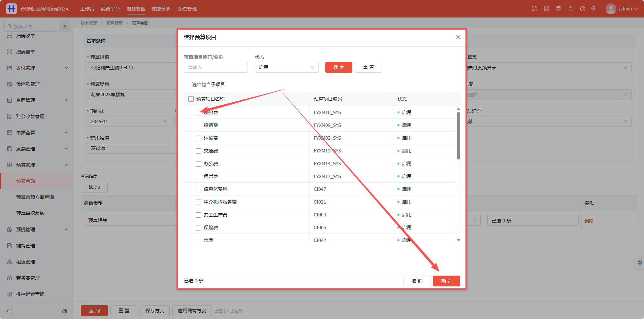The image size is (644, 319).
Task: Click the 对公收款管理 sidebar icon
Action: (x=9, y=116)
